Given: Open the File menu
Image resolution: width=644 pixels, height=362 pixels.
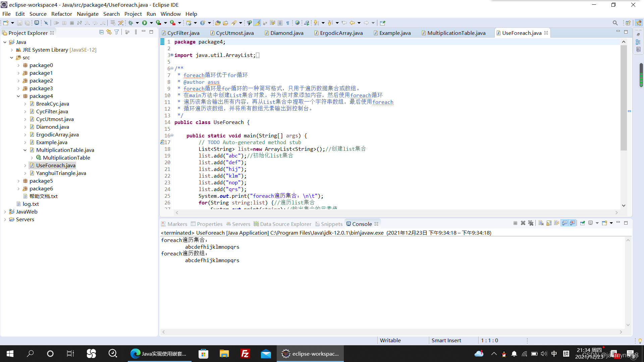Looking at the screenshot, I should click(6, 14).
